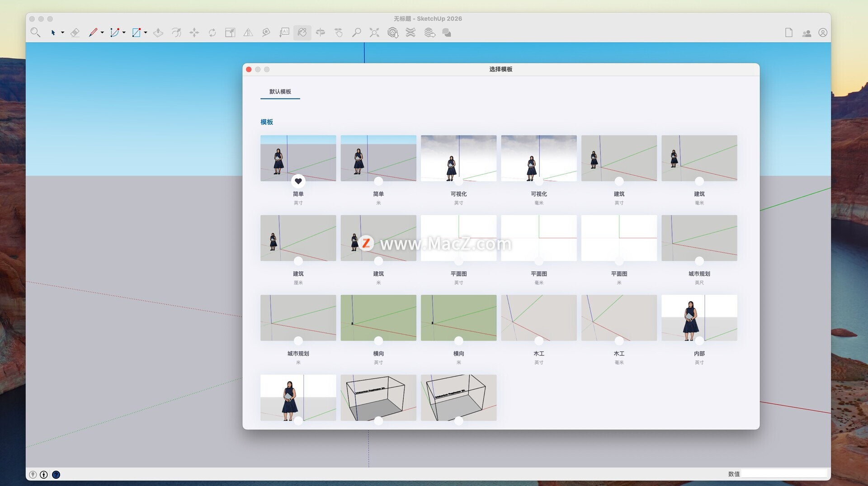This screenshot has width=868, height=486.
Task: Toggle heart favorite on 简单 英寸 template
Action: point(298,181)
